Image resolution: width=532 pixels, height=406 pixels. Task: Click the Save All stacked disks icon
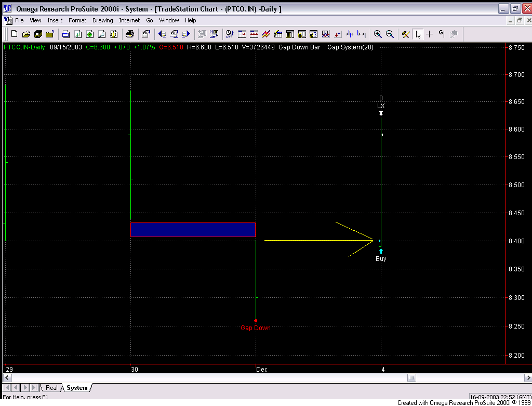[x=38, y=34]
